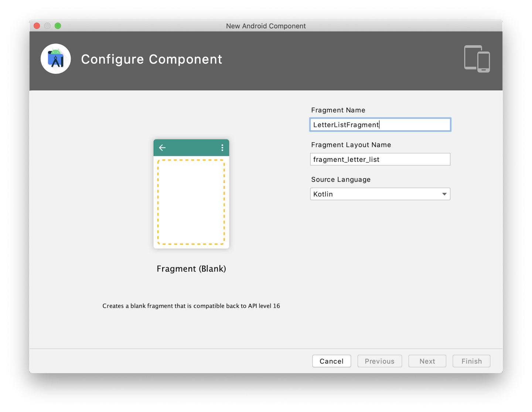
Task: Click the Configure Component title text
Action: (151, 59)
